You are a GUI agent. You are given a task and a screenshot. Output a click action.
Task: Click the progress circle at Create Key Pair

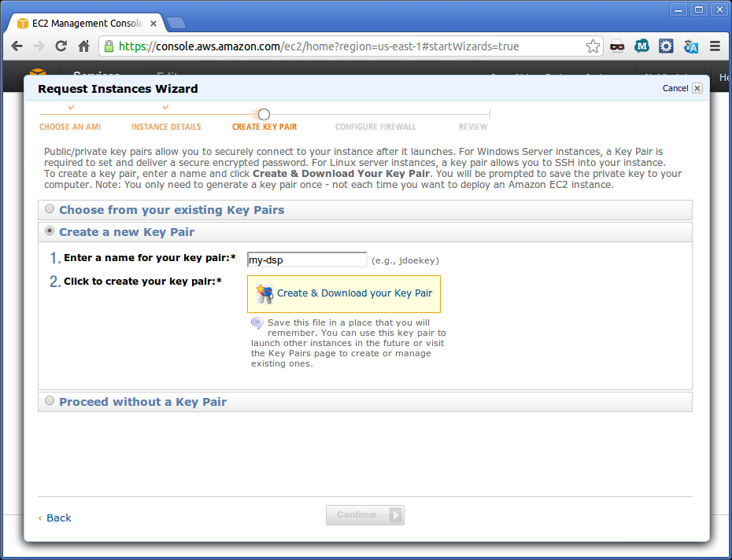tap(264, 114)
